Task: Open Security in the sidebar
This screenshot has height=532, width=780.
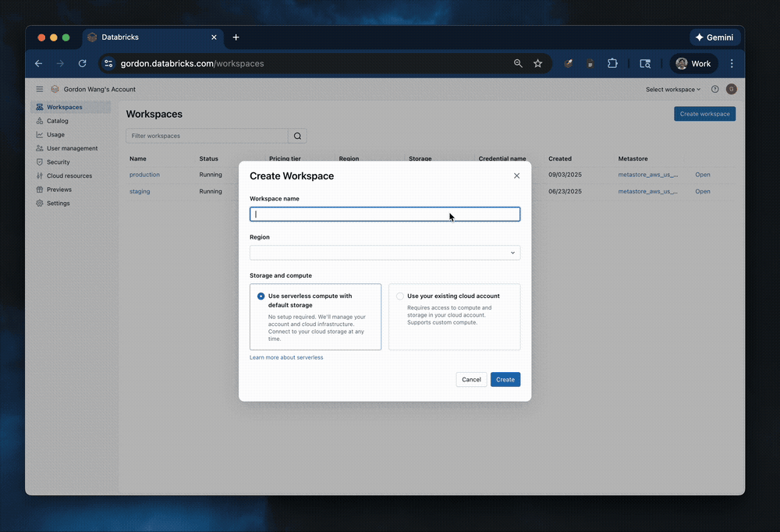Action: 71,161
